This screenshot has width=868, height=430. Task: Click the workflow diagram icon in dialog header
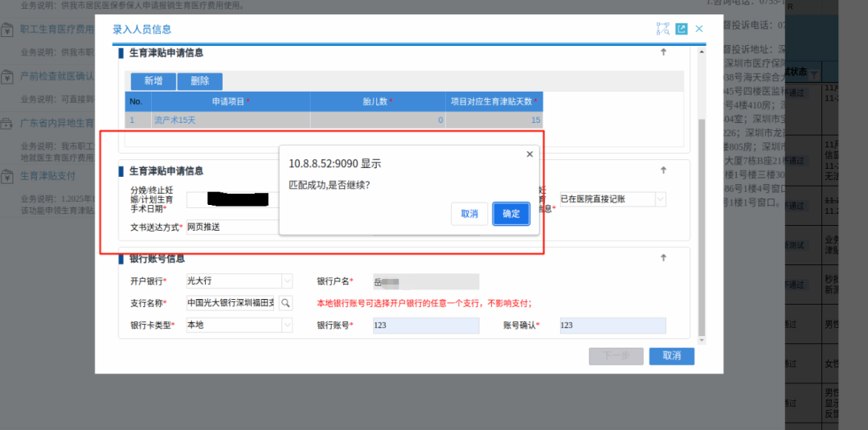tap(663, 29)
